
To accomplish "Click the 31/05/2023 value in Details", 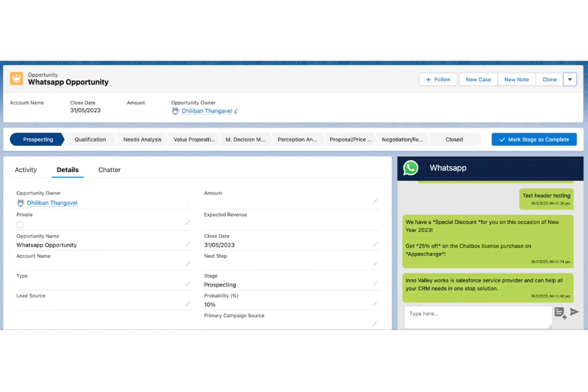I will point(219,245).
